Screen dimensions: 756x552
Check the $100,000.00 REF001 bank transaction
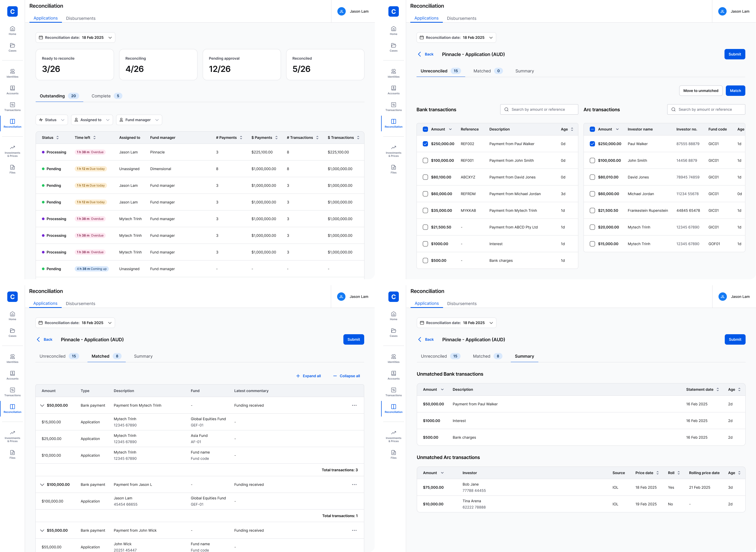coord(425,160)
